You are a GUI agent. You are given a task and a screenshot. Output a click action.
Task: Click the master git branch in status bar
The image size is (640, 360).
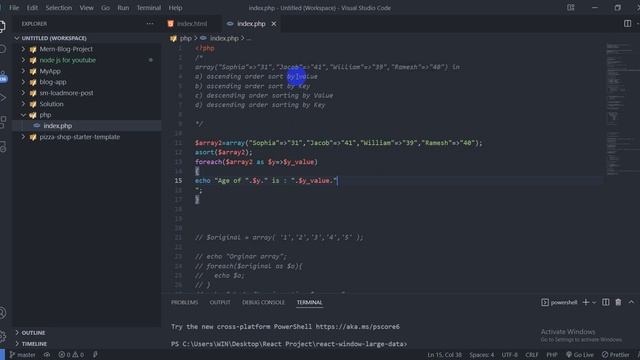click(x=22, y=355)
